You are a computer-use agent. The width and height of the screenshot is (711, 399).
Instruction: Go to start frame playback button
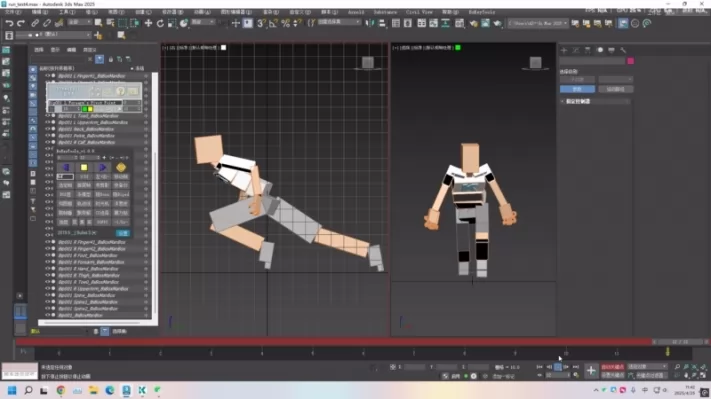click(x=540, y=367)
